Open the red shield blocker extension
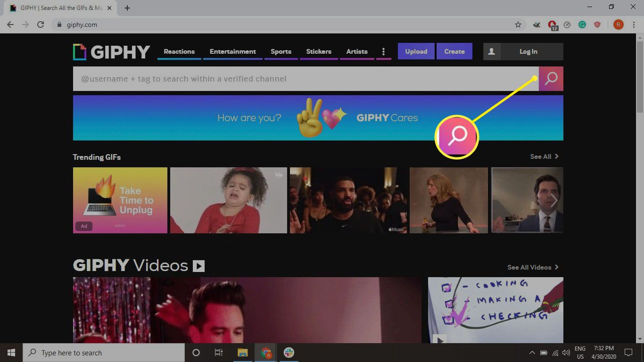The width and height of the screenshot is (644, 362). click(x=597, y=25)
